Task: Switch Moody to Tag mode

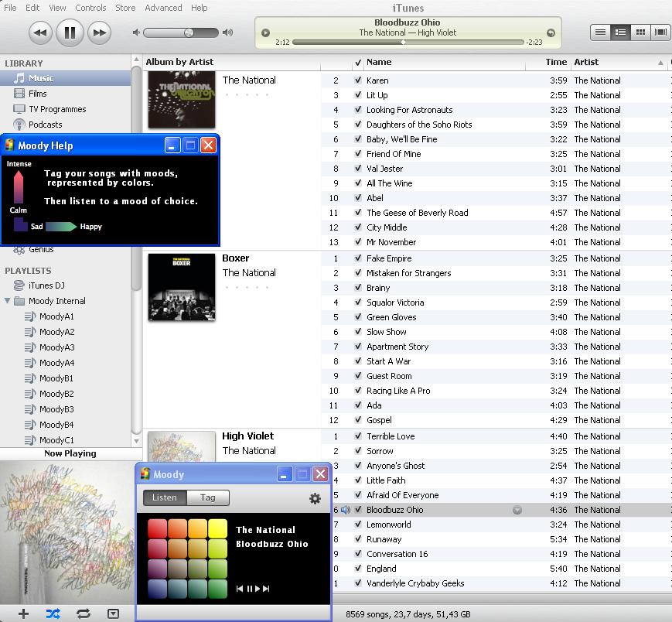Action: coord(208,497)
